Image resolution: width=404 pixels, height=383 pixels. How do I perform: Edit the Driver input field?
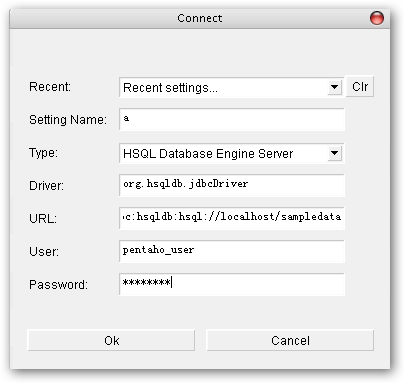pyautogui.click(x=232, y=185)
